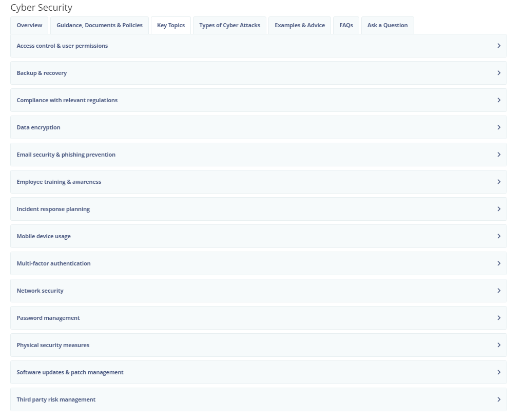
Task: Open the FAQs tab
Action: (x=346, y=25)
